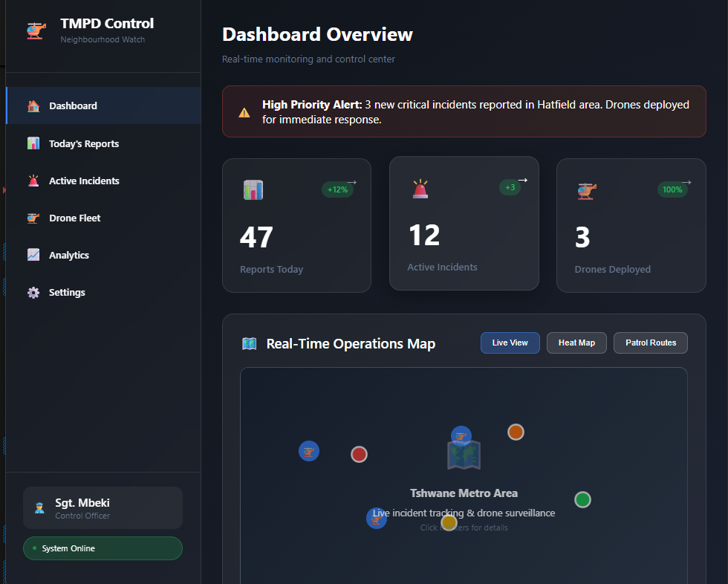
Task: Show Patrol Routes on the map
Action: (650, 343)
